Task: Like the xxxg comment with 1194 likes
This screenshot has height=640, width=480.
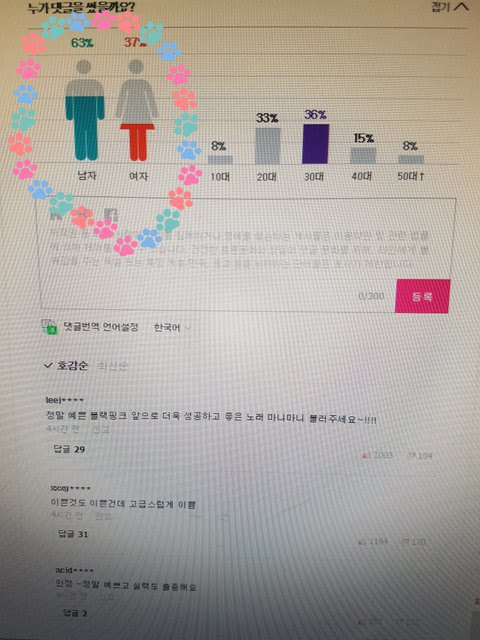Action: [x=362, y=542]
